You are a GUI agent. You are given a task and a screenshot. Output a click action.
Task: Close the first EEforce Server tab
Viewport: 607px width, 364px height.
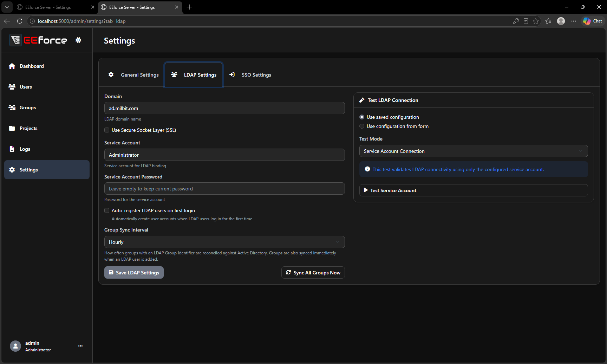(x=93, y=7)
